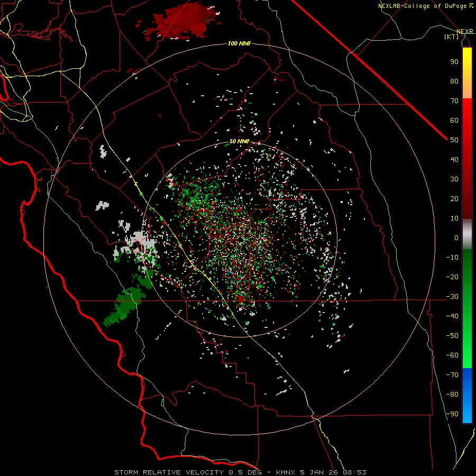Click the -90 value on velocity scale
This screenshot has height=476, width=476.
[452, 414]
